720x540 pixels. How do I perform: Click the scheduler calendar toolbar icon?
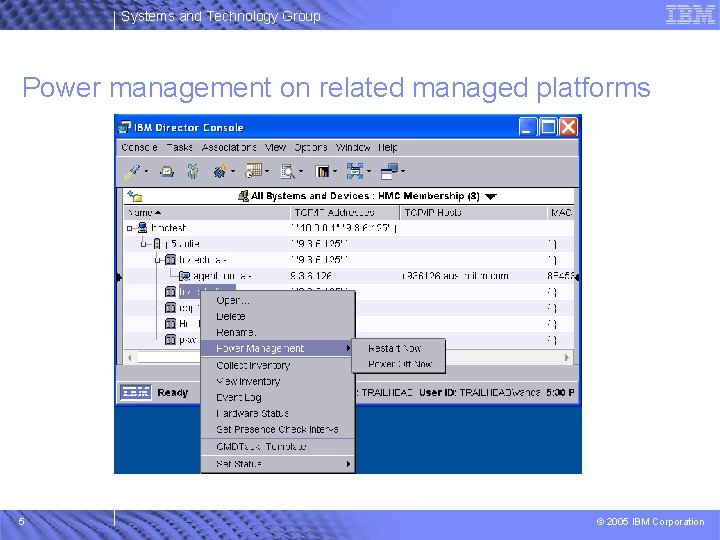(x=253, y=171)
